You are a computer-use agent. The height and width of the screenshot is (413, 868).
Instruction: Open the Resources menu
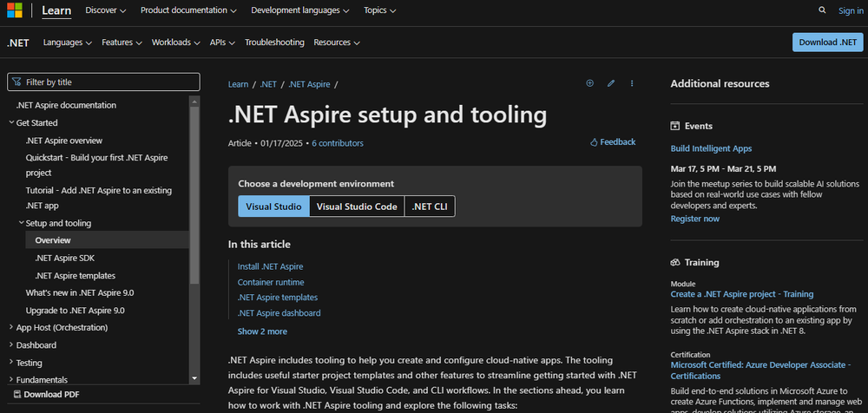[337, 42]
